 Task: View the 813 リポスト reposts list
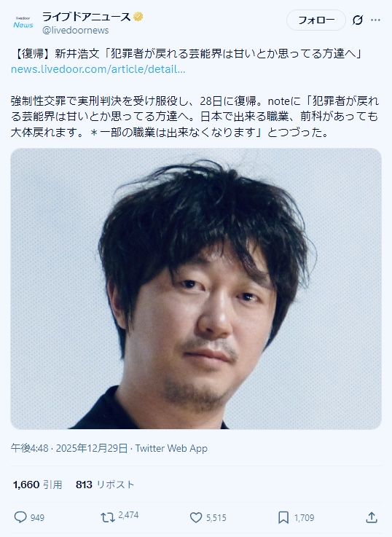point(105,485)
